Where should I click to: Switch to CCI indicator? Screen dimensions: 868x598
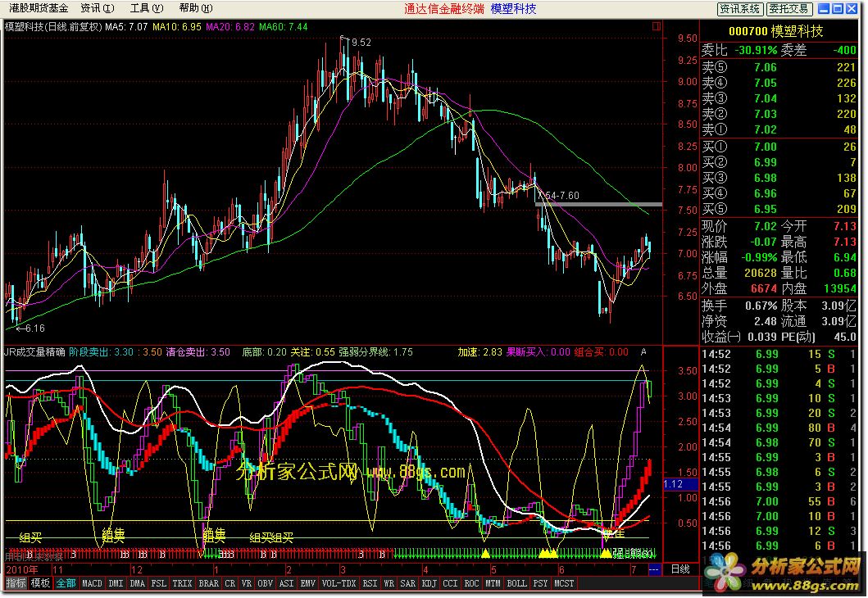[x=450, y=583]
